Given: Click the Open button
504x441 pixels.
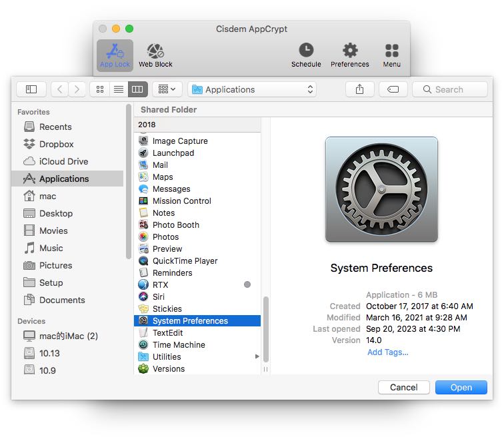Looking at the screenshot, I should [461, 387].
